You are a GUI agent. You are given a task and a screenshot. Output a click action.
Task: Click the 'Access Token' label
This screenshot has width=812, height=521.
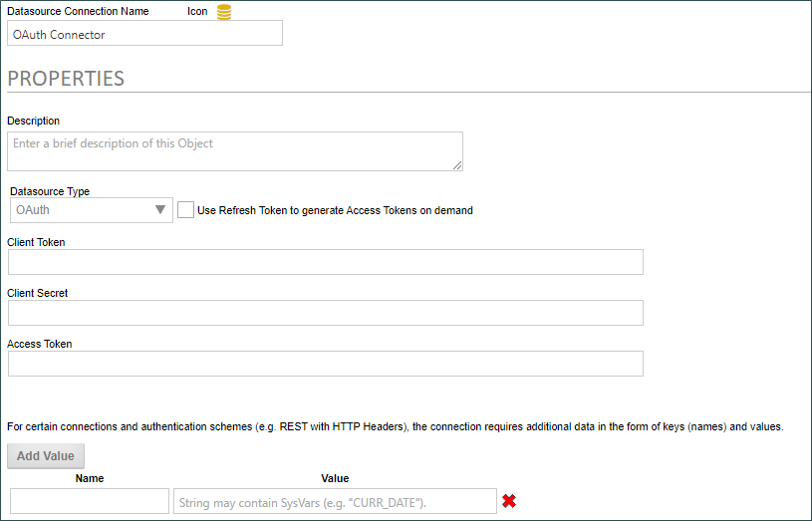40,344
